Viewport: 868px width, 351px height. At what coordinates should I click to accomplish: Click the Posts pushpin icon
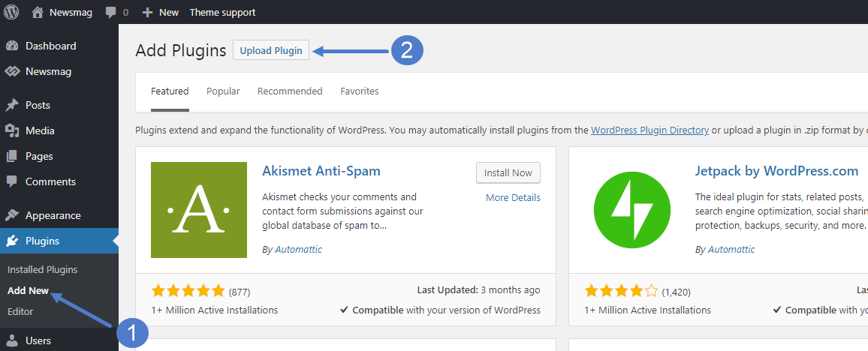[12, 105]
